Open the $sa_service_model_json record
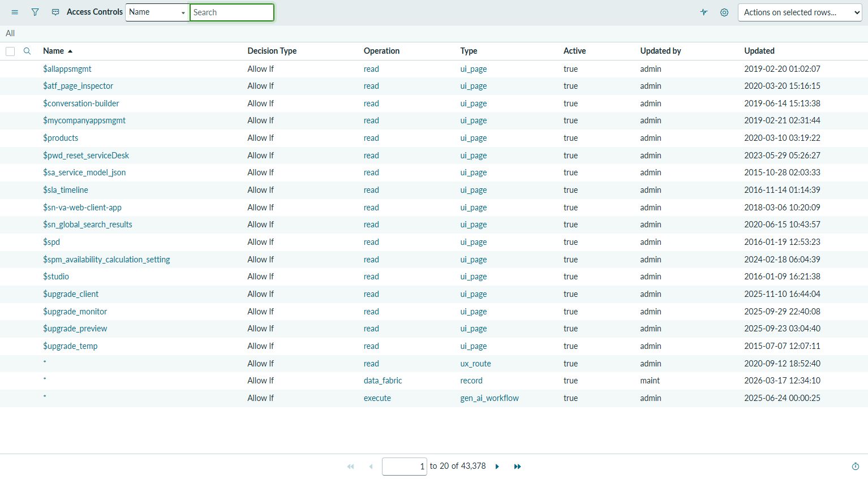 coord(84,172)
